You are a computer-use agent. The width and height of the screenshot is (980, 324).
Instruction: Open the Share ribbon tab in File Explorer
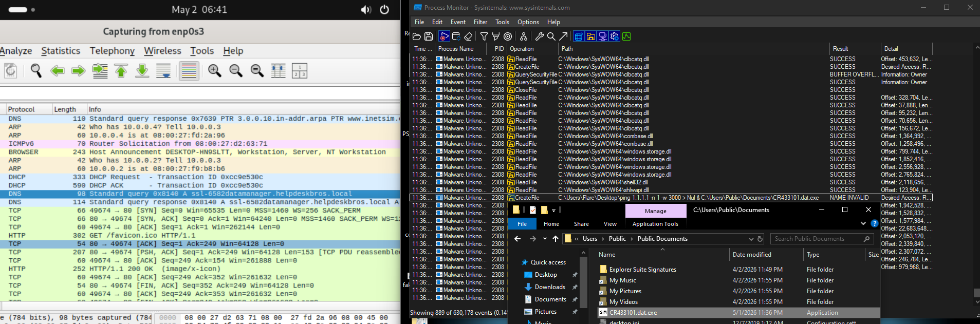581,224
